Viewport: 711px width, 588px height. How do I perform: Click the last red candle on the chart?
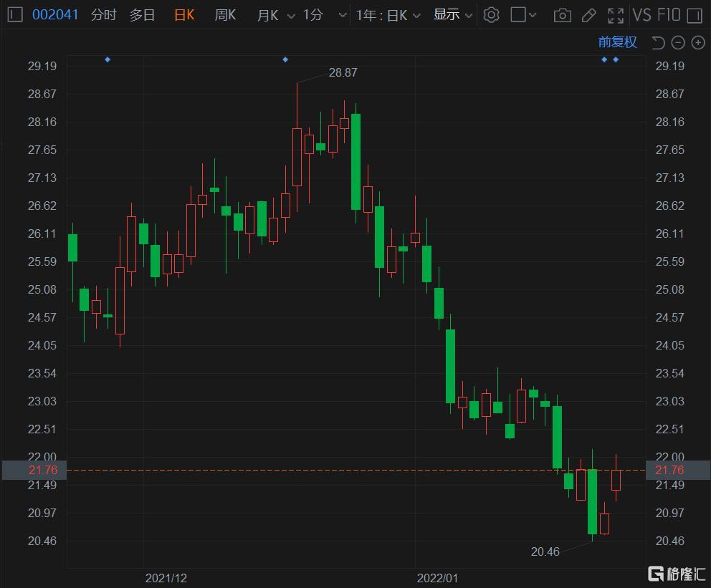click(616, 480)
